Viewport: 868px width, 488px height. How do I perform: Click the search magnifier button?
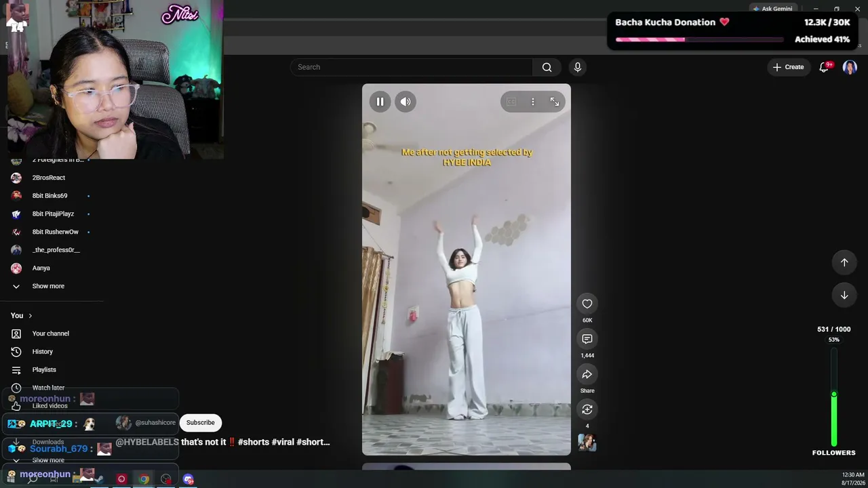547,67
